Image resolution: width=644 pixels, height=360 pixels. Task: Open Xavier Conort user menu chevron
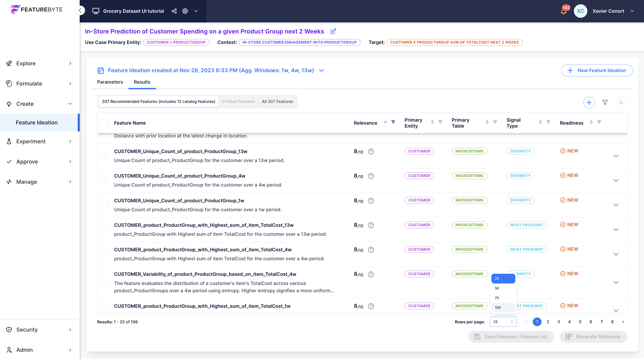pyautogui.click(x=632, y=11)
